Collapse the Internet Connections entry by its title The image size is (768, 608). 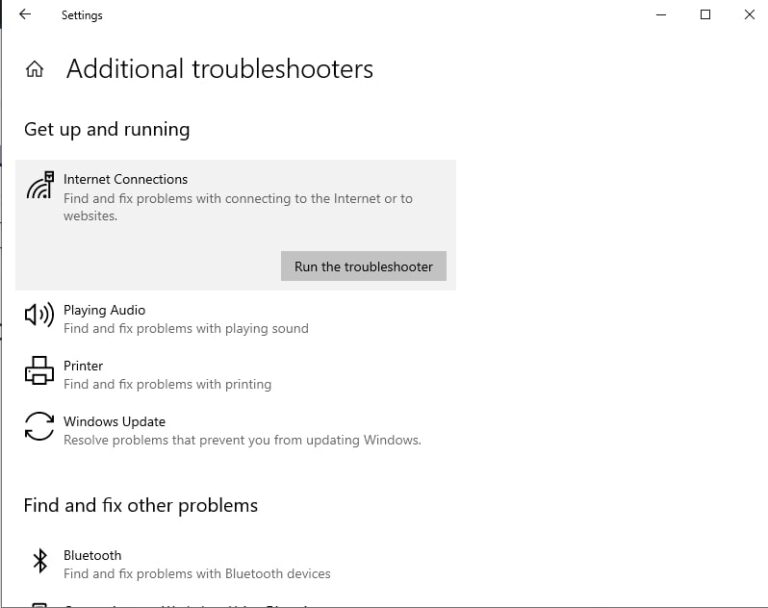coord(125,179)
